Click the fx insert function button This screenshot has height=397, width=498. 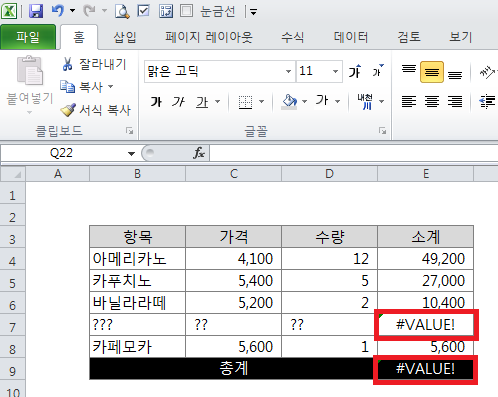pyautogui.click(x=199, y=153)
